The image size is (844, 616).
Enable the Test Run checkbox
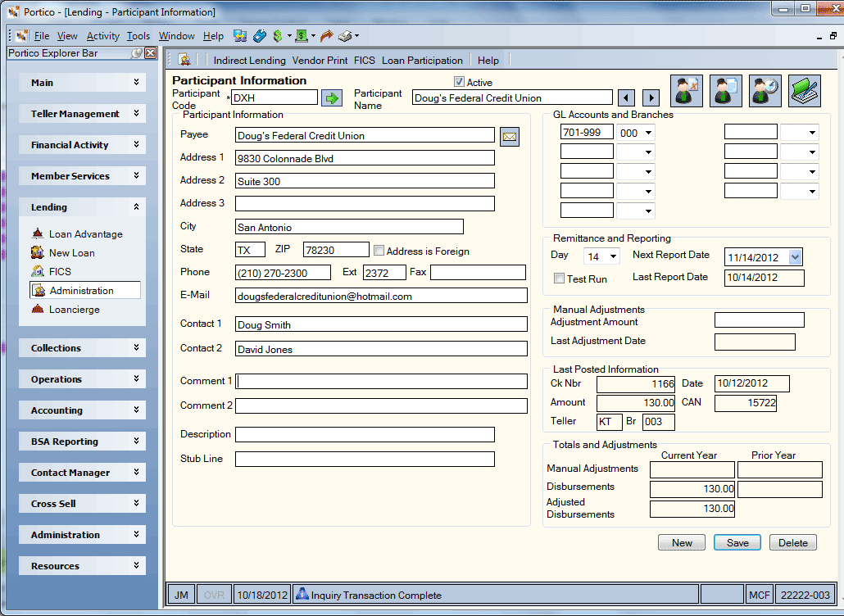[560, 279]
